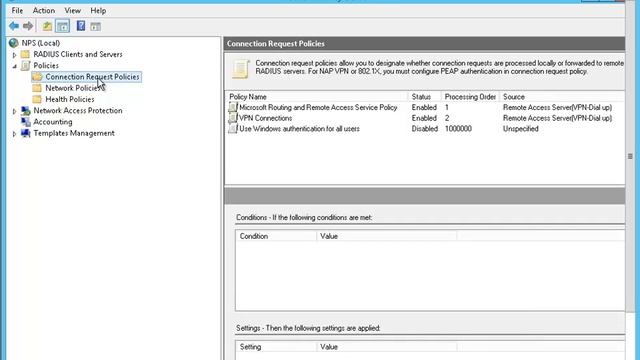640x360 pixels.
Task: Click Enabled status of VPN Connections row
Action: click(424, 118)
